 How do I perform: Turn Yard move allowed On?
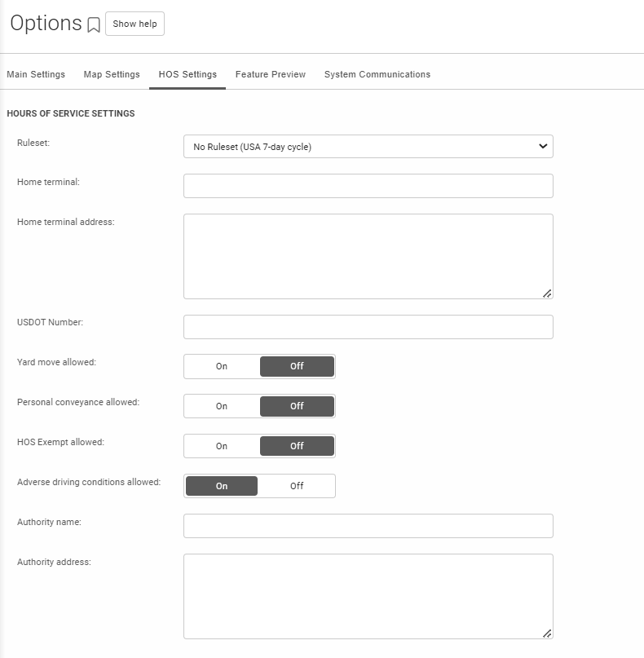coord(222,367)
